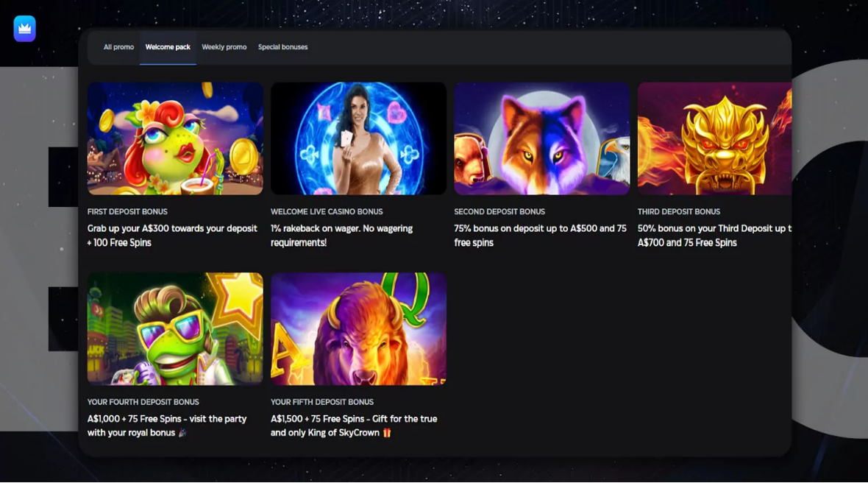Open the All promo tab
The width and height of the screenshot is (868, 483).
click(118, 46)
